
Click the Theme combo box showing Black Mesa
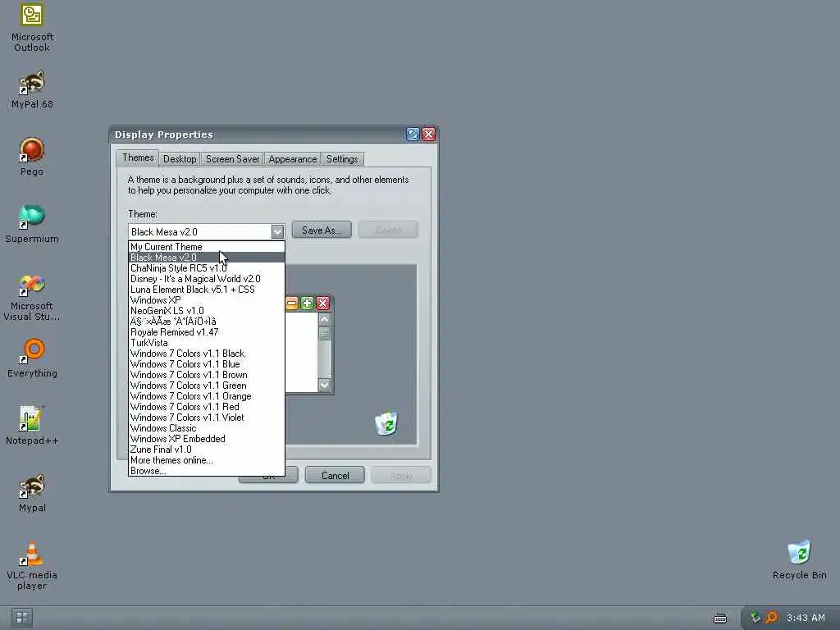coord(206,232)
